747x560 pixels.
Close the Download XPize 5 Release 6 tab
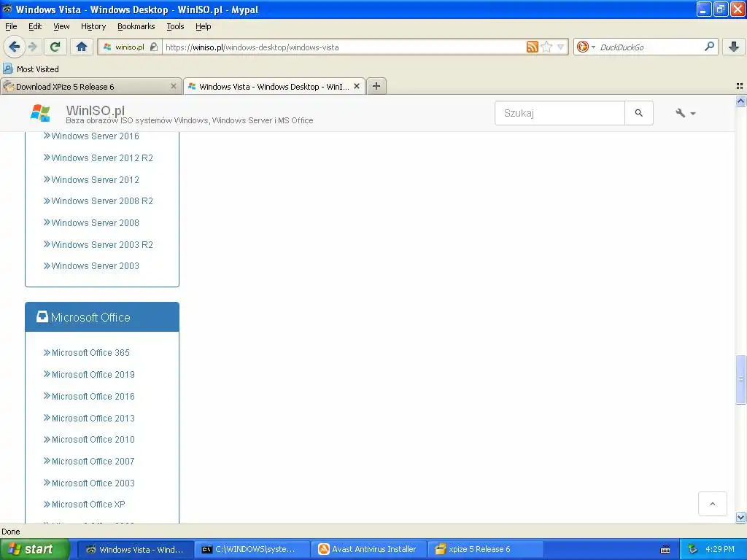tap(174, 86)
